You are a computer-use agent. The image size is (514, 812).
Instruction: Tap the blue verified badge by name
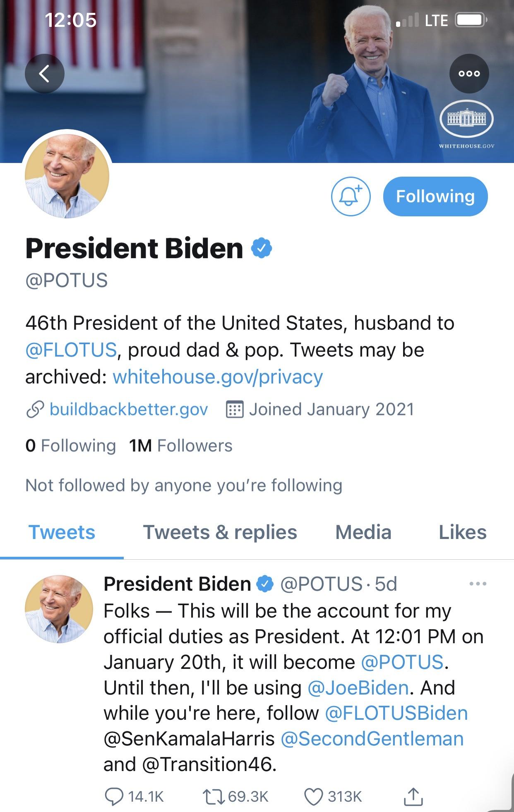point(262,248)
